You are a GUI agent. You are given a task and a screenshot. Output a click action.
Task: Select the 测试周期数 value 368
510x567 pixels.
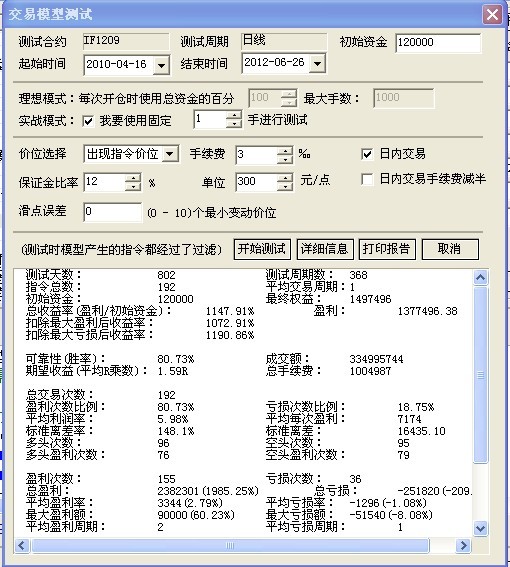(358, 275)
